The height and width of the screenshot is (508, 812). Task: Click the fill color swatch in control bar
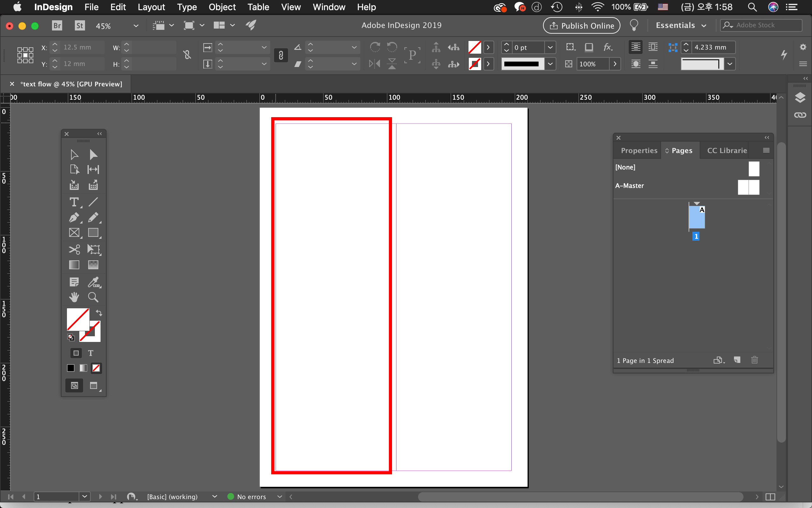pos(475,47)
